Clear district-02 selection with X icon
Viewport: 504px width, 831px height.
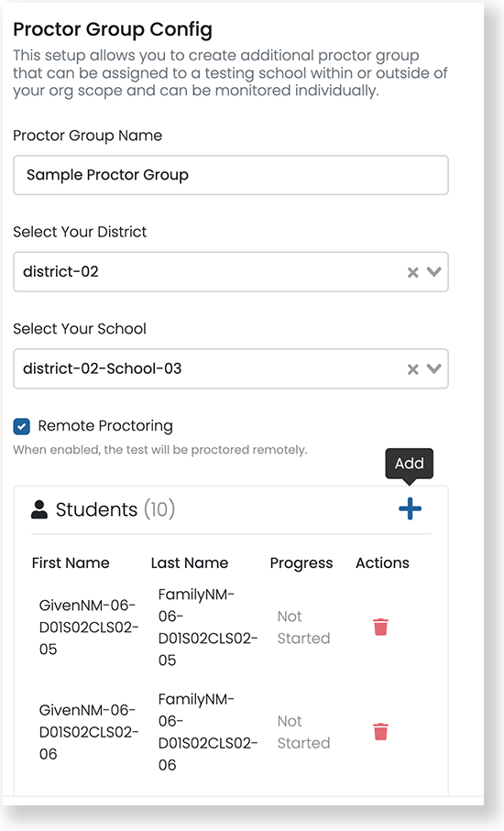pos(413,272)
